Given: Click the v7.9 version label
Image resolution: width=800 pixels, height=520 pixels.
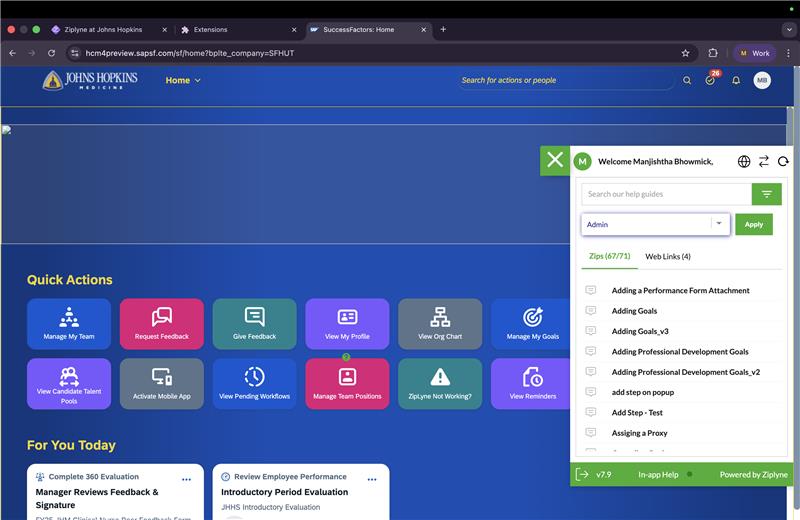Looking at the screenshot, I should coord(604,475).
